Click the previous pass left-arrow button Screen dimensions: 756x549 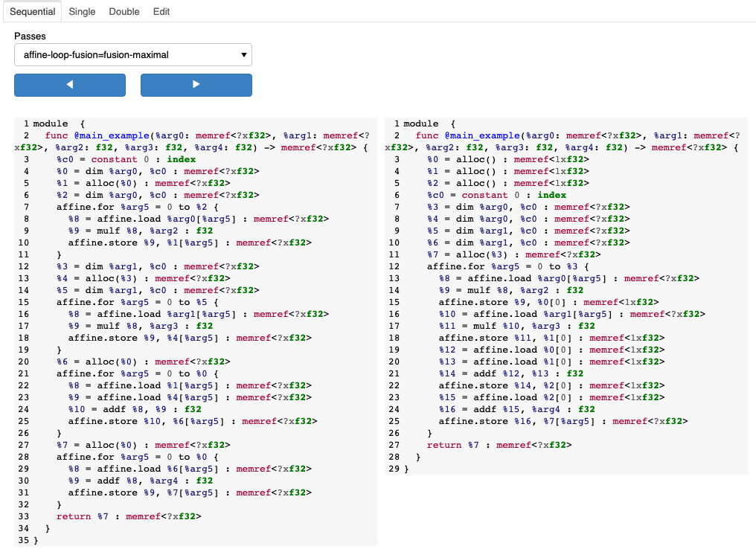pyautogui.click(x=70, y=85)
